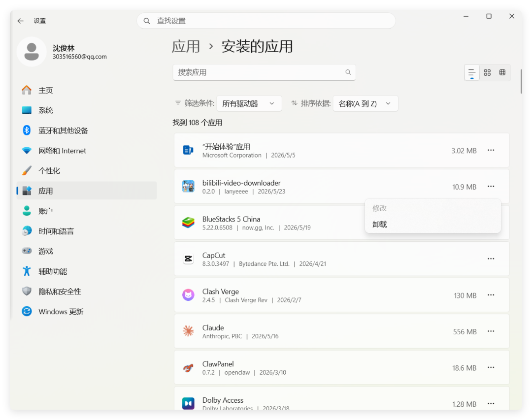The height and width of the screenshot is (420, 532).
Task: Click the 556 MB size value
Action: 465,332
